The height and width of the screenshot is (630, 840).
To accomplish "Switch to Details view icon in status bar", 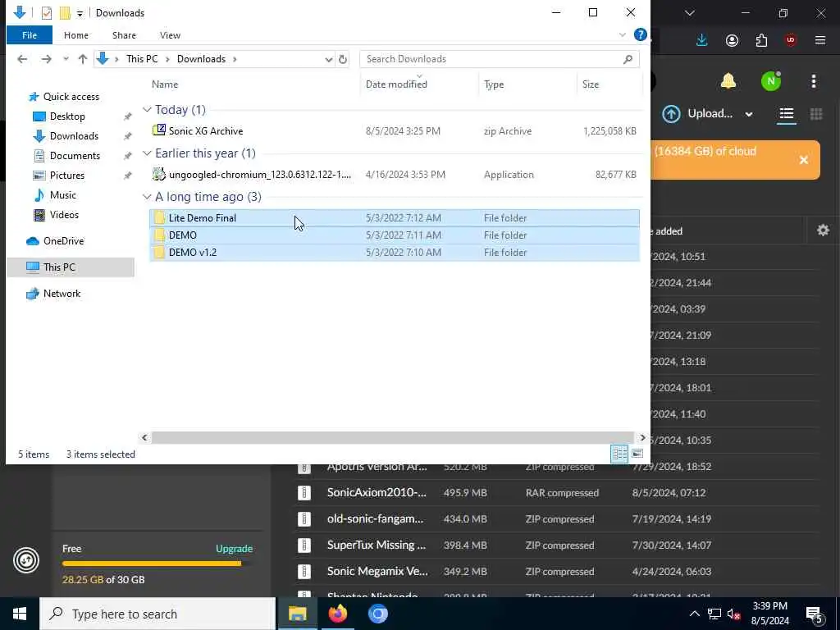I will [620, 454].
